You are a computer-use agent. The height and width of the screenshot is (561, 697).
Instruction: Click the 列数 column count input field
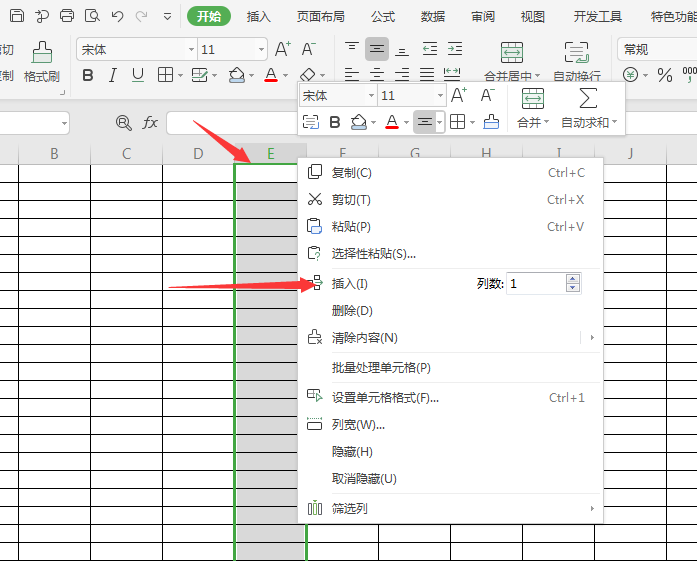point(536,284)
